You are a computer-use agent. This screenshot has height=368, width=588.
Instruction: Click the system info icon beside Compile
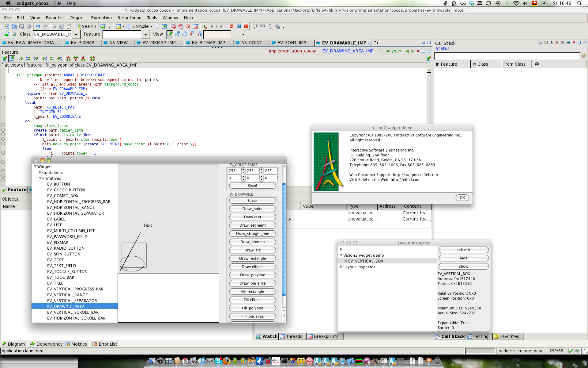coord(157,27)
